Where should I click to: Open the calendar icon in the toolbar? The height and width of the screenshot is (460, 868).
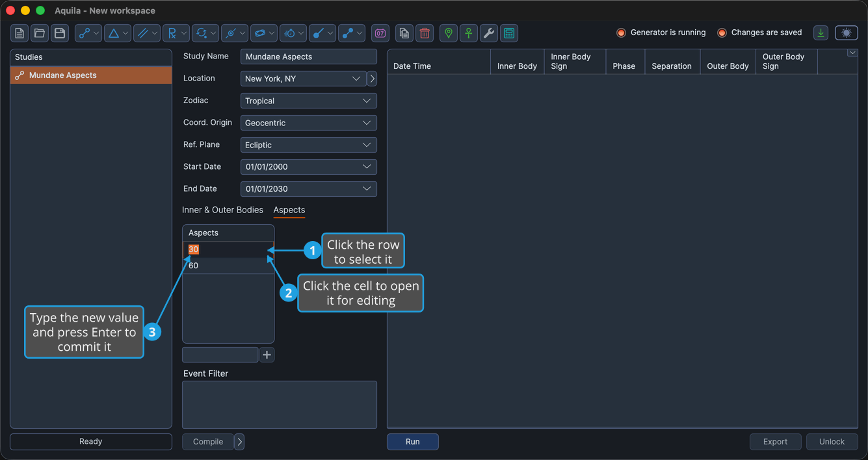tap(380, 33)
